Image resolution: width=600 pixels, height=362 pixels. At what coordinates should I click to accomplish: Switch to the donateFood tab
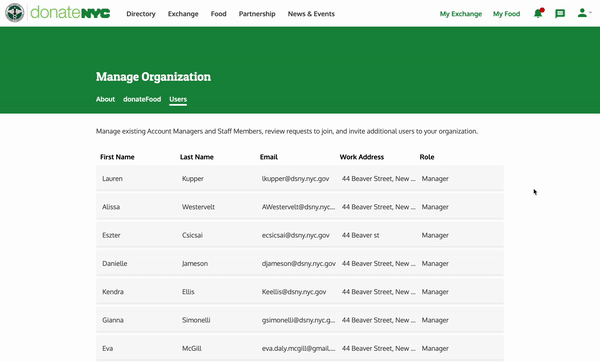point(142,99)
